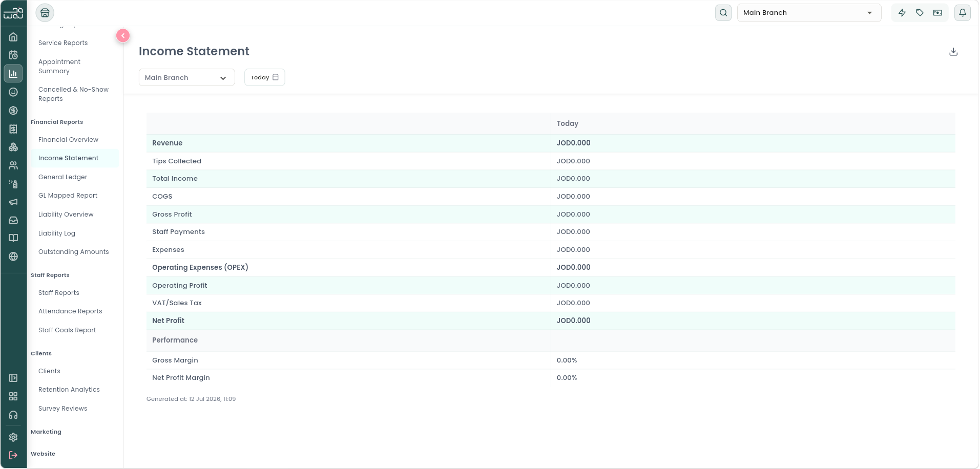Click the spray bottle icon in sidebar
980x469 pixels.
(x=13, y=184)
